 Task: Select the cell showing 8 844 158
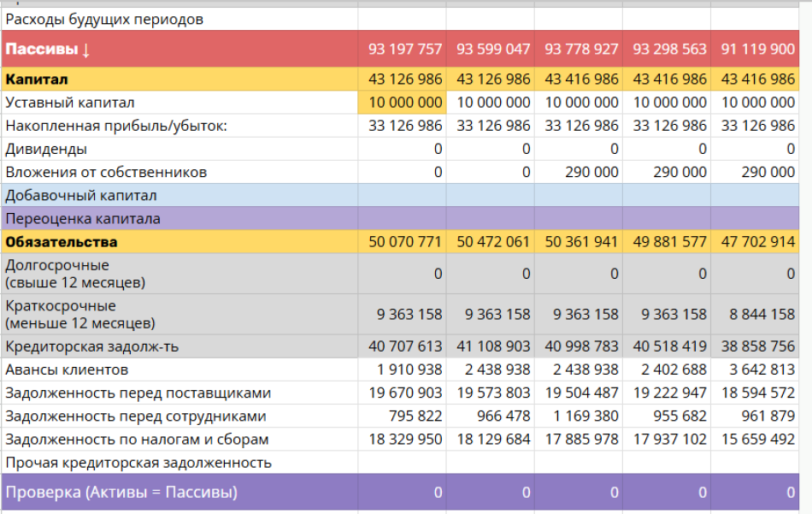(x=758, y=314)
